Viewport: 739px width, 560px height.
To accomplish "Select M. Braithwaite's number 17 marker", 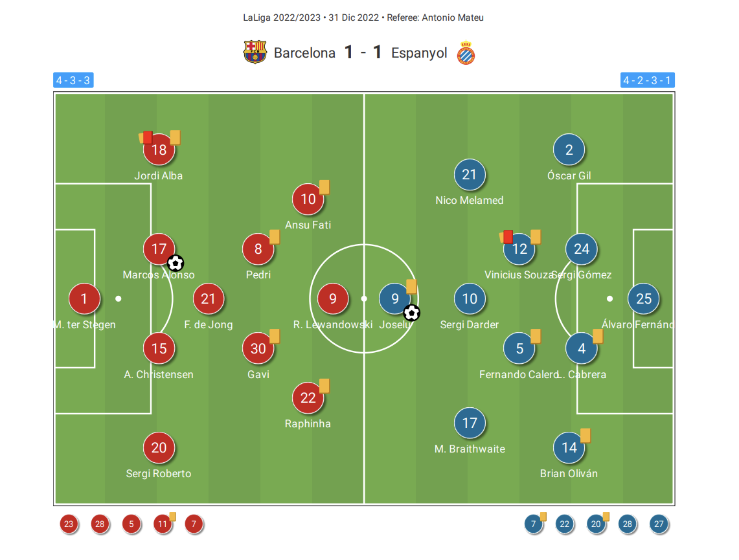I will click(470, 423).
